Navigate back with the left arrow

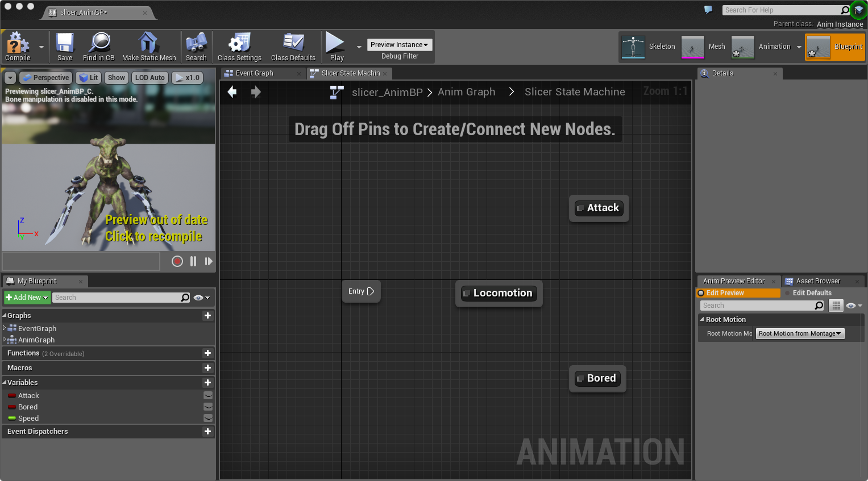(x=232, y=92)
